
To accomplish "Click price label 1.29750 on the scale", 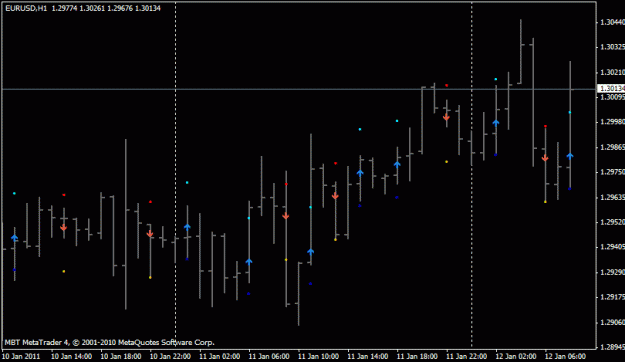I will 612,172.
